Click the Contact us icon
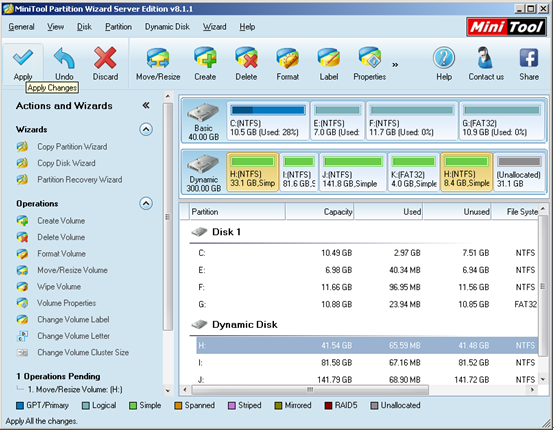554x430 pixels. (x=486, y=64)
